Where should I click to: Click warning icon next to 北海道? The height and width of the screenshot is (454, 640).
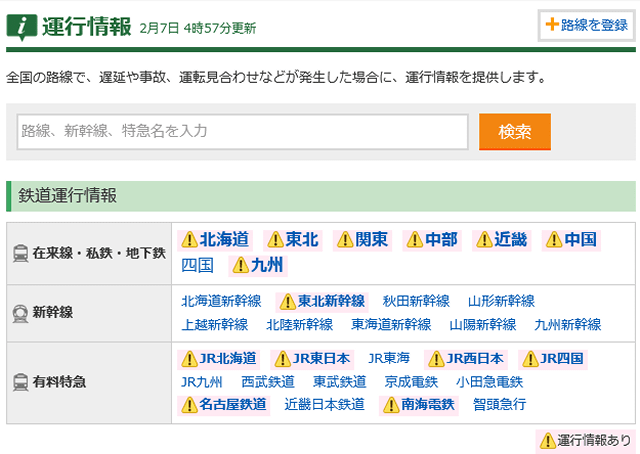coord(189,240)
